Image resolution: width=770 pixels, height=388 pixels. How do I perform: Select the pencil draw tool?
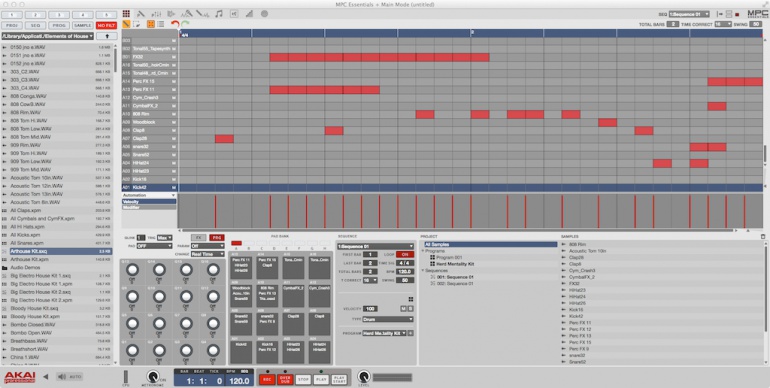coord(126,24)
